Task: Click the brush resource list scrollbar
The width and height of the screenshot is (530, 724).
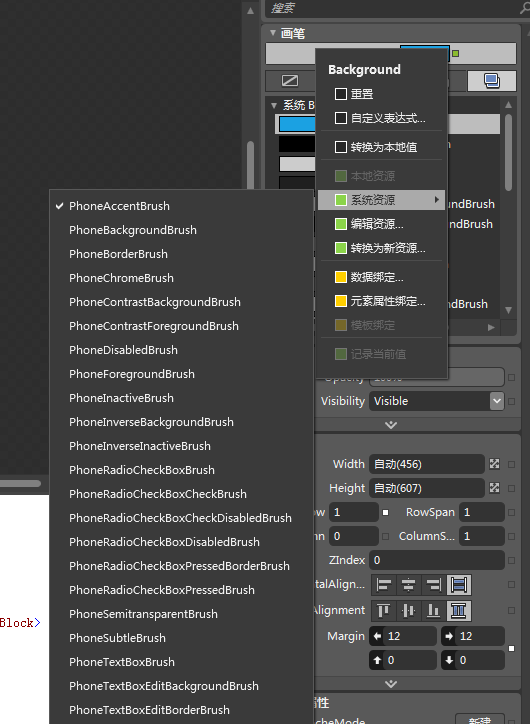Action: pyautogui.click(x=508, y=152)
